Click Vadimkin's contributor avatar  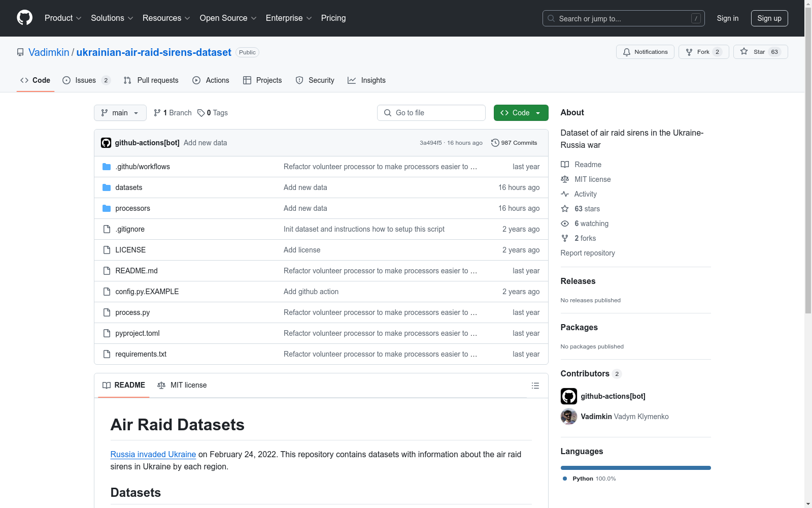(569, 417)
